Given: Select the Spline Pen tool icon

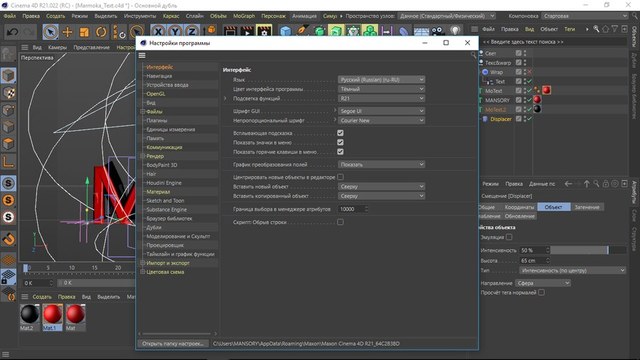Looking at the screenshot, I should pos(302,31).
